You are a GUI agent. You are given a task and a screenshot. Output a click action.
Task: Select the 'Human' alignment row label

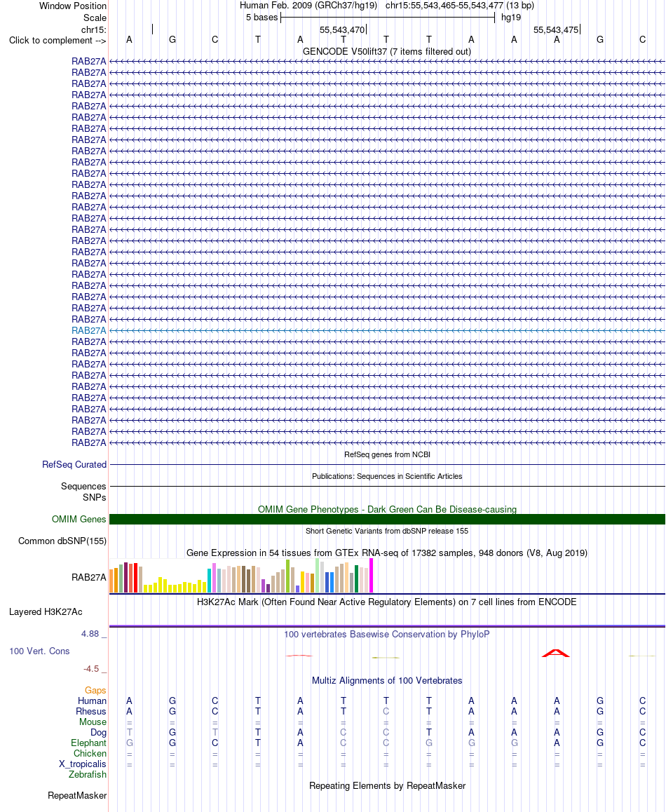92,701
